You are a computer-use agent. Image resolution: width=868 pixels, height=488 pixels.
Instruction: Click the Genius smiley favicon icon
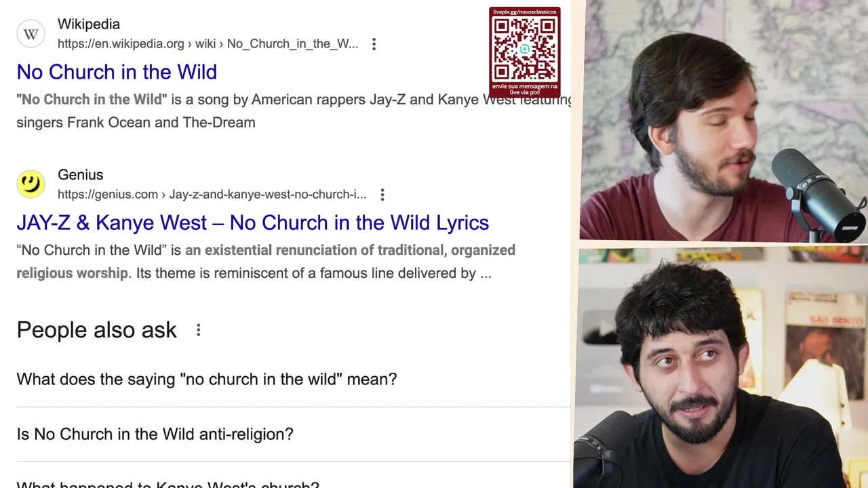click(x=31, y=184)
